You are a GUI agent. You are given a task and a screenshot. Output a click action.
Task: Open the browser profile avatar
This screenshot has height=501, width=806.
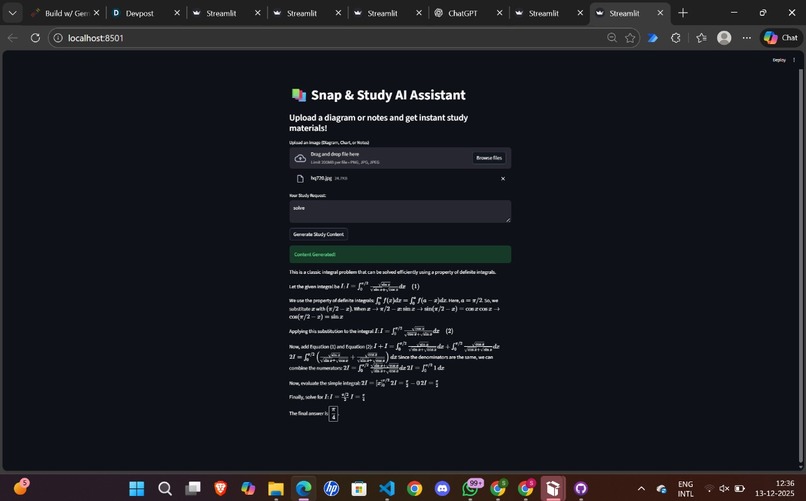(x=724, y=38)
